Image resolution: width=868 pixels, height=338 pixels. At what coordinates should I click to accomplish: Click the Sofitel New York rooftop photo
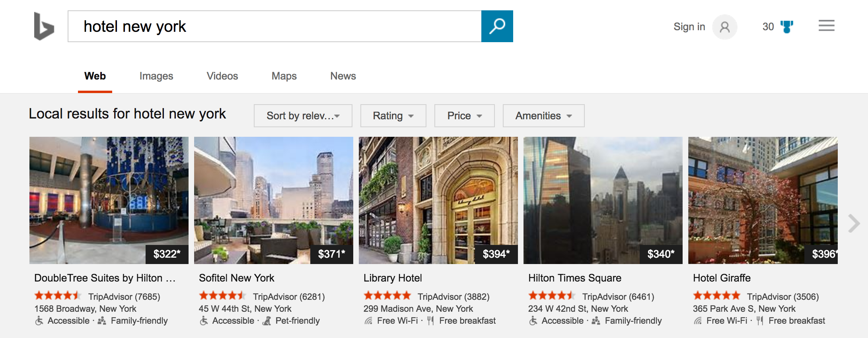pos(274,200)
